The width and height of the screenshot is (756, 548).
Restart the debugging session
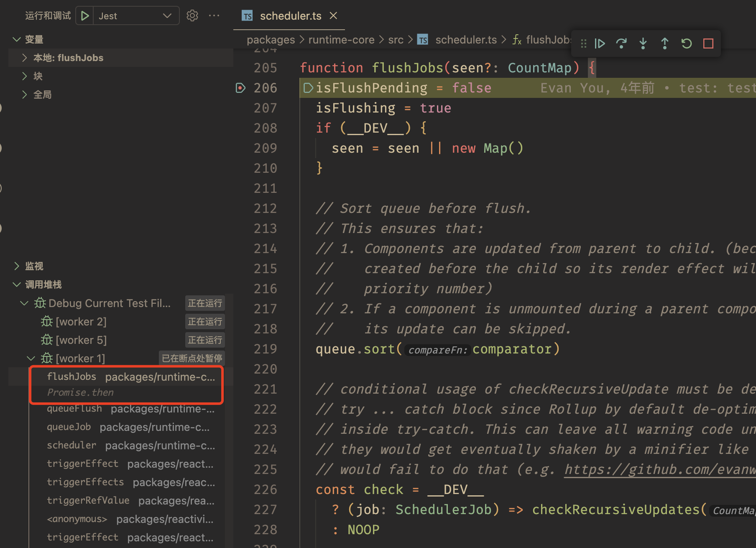coord(686,44)
